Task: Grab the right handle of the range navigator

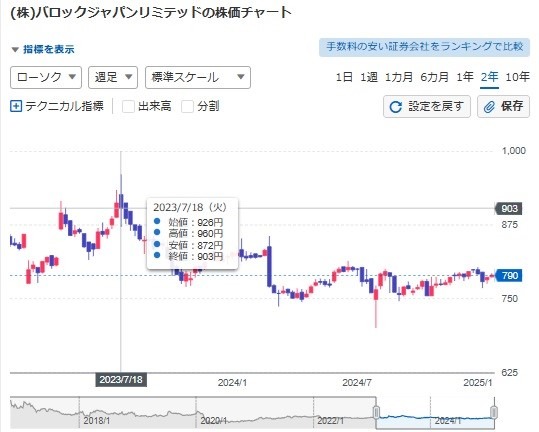Action: pyautogui.click(x=494, y=412)
